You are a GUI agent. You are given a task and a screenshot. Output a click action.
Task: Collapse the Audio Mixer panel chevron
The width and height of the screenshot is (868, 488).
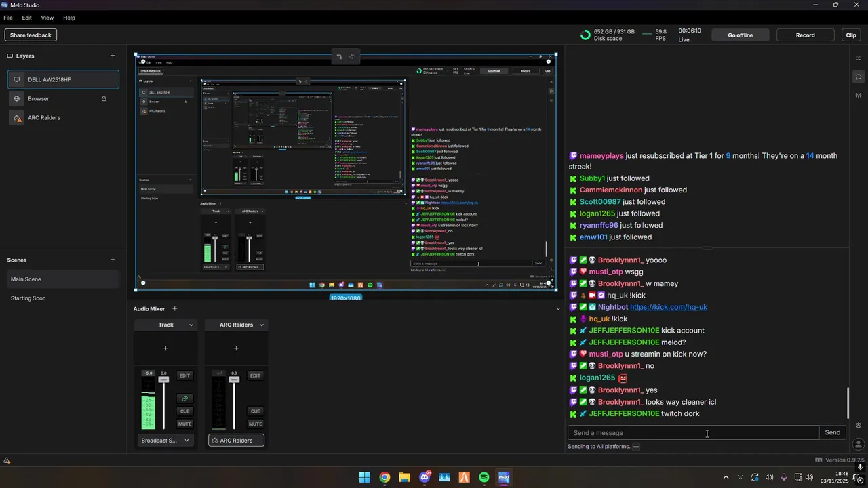[x=559, y=309]
